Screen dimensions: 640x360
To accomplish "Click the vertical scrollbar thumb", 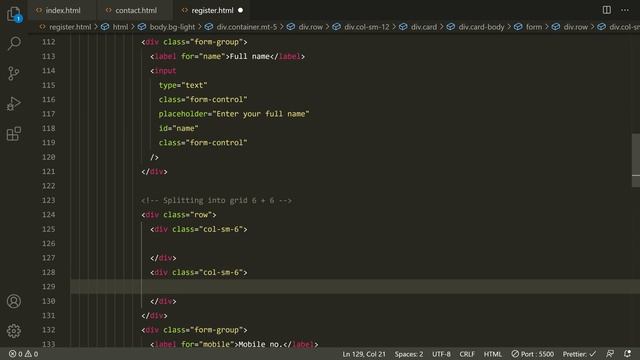I will pyautogui.click(x=636, y=160).
